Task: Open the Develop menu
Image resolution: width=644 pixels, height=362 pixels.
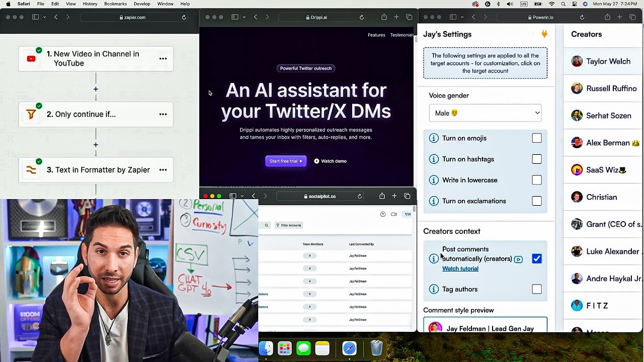Action: pos(142,4)
